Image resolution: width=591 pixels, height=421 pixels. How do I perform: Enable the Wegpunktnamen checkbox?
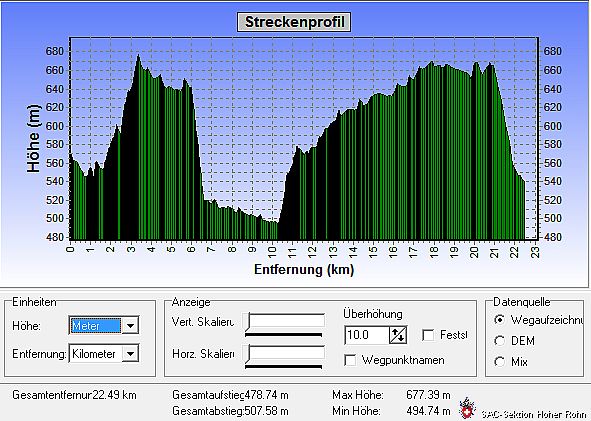point(350,360)
